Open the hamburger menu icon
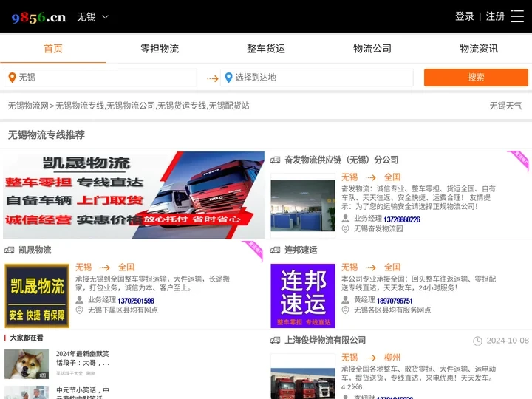Screen dimensions: 532x399 point(517,16)
